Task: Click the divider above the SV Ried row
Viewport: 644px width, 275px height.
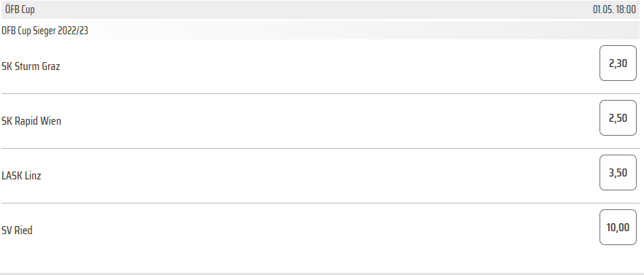Action: (320, 203)
